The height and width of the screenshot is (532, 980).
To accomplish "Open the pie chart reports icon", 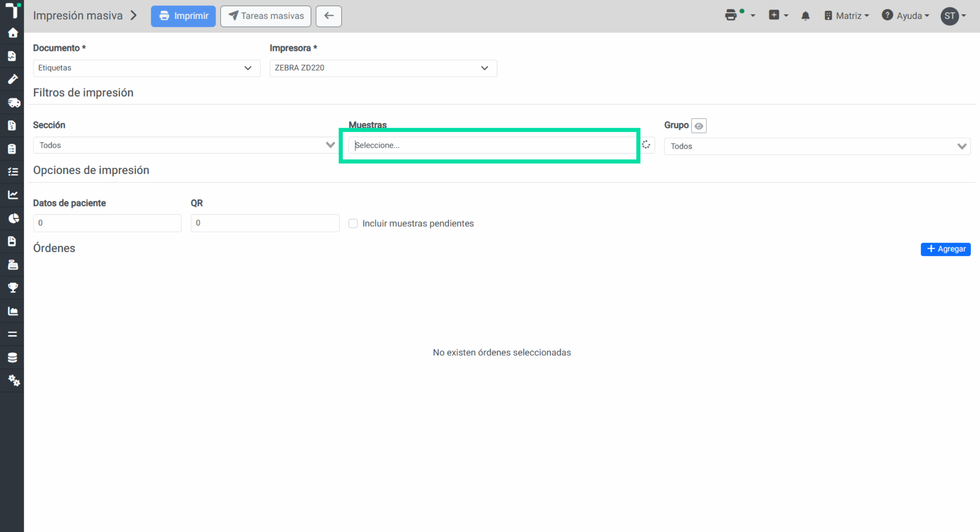I will 13,218.
